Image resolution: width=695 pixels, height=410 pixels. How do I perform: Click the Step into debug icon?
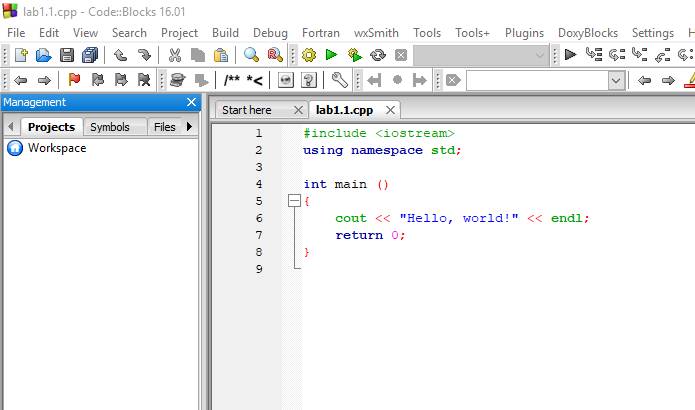pos(640,55)
